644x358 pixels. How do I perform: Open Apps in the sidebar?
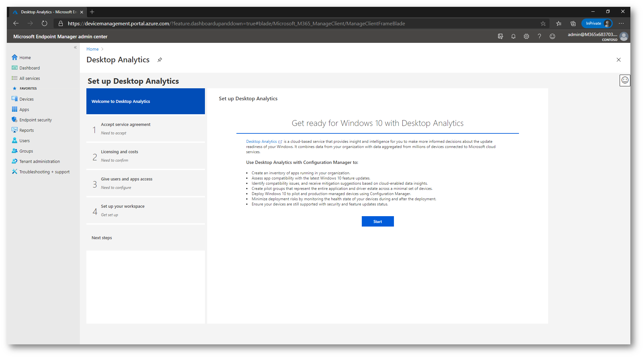pos(24,109)
